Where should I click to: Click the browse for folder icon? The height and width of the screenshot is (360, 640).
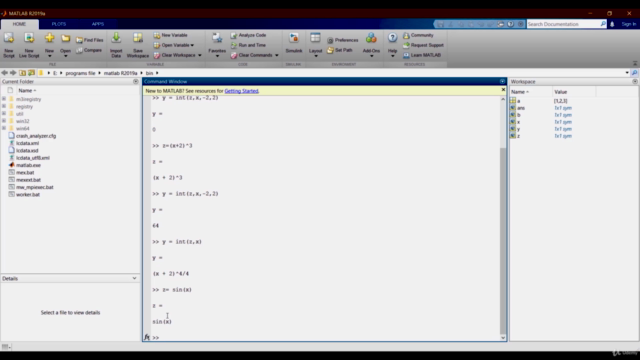[x=31, y=73]
